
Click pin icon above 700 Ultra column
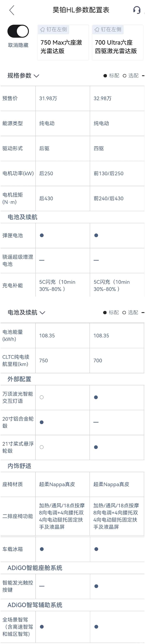[x=97, y=30]
